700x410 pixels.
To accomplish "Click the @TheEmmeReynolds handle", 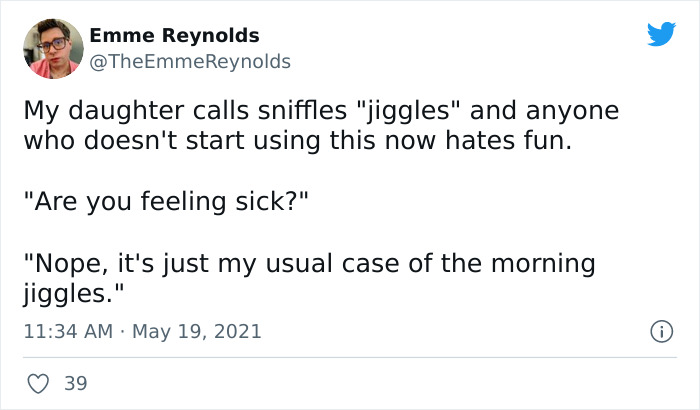I will [190, 61].
